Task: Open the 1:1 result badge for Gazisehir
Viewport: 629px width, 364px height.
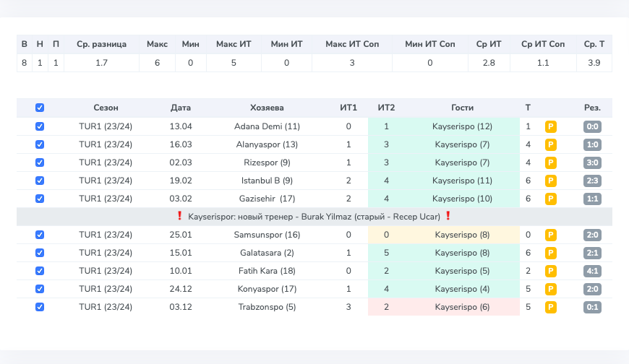Action: coord(593,199)
